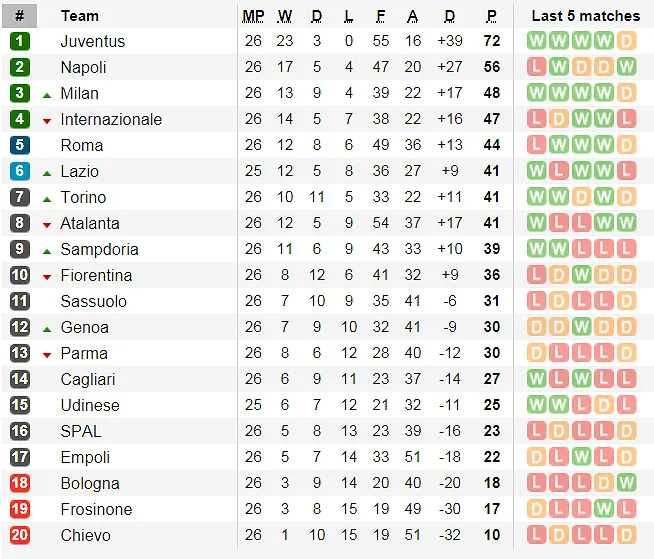654x559 pixels.
Task: Sort by the W wins column header
Action: pos(285,15)
